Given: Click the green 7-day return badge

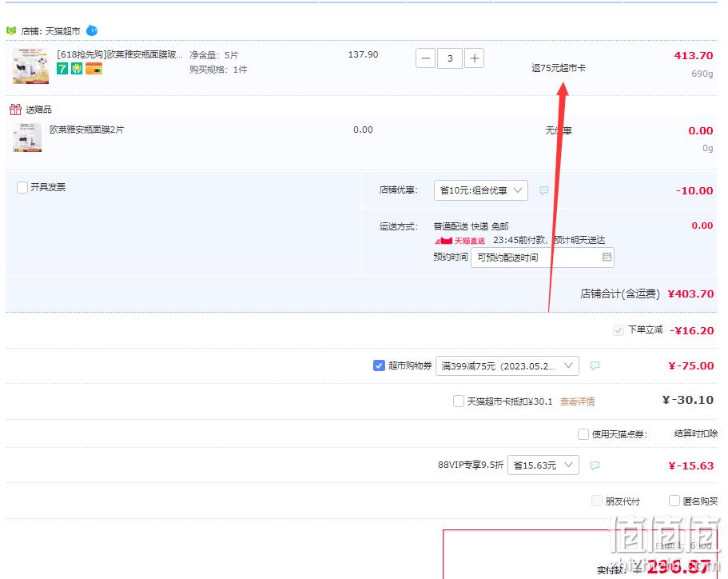Looking at the screenshot, I should 62,69.
